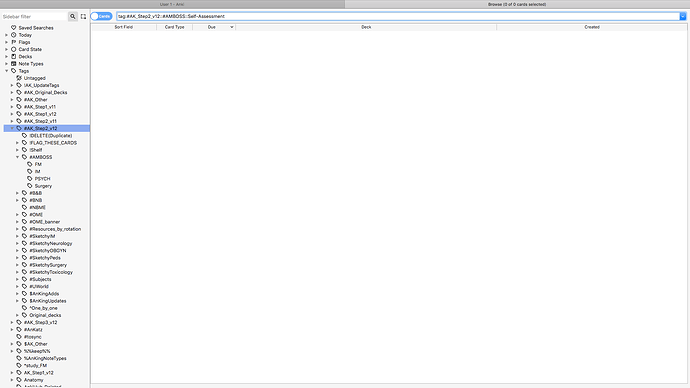Select the Surgery tag
The height and width of the screenshot is (388, 690).
tap(43, 186)
